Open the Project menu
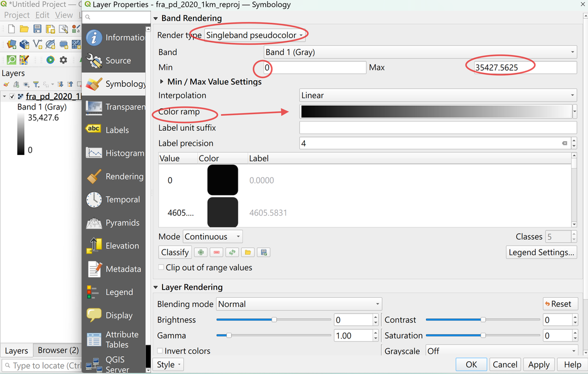The image size is (588, 374). coord(17,15)
